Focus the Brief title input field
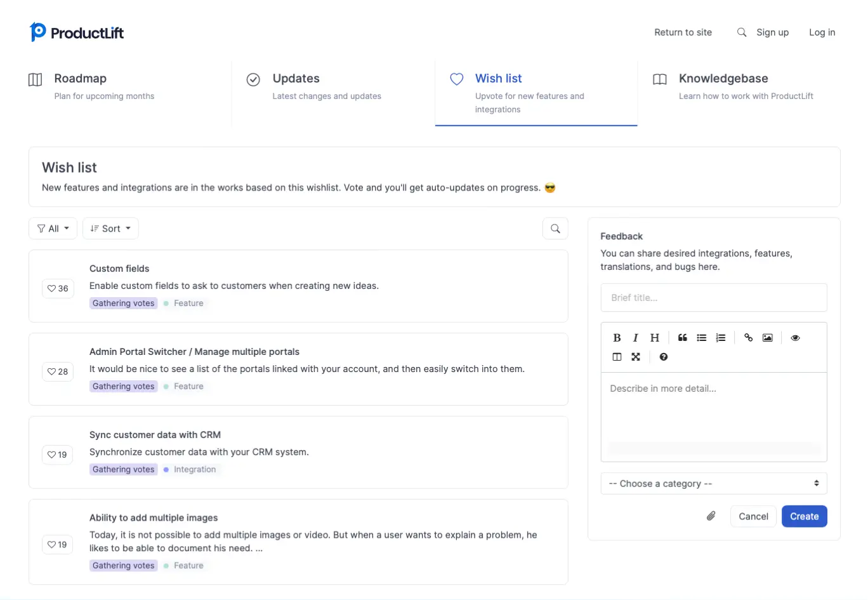The image size is (868, 600). pos(714,298)
